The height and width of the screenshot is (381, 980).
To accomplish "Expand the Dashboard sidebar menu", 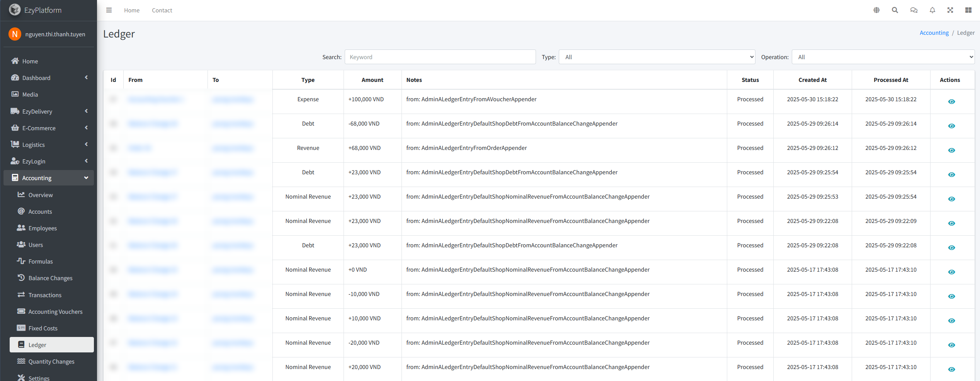I will pyautogui.click(x=49, y=78).
